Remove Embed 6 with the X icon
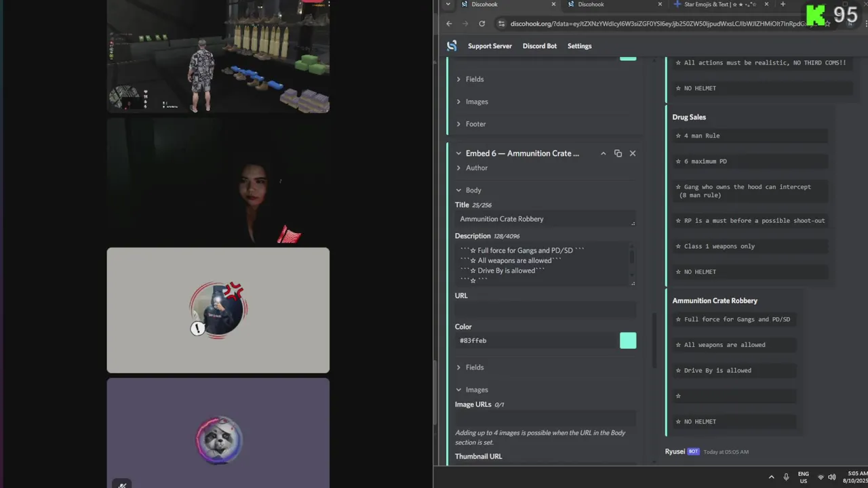This screenshot has height=488, width=868. (x=633, y=153)
